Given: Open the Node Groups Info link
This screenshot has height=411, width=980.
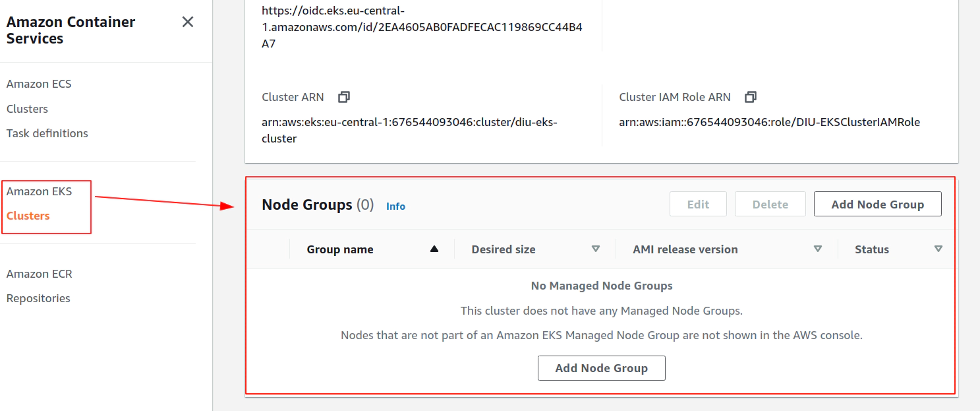Looking at the screenshot, I should click(x=395, y=206).
